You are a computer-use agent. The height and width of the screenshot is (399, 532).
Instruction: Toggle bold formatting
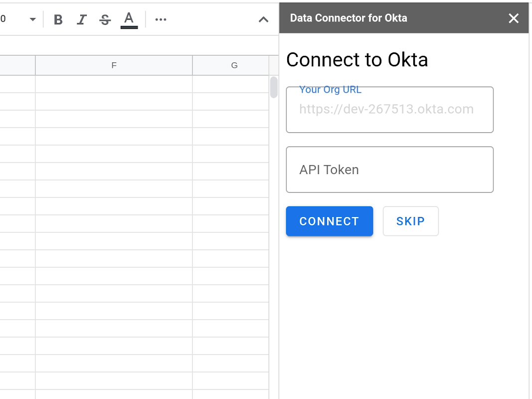coord(58,19)
